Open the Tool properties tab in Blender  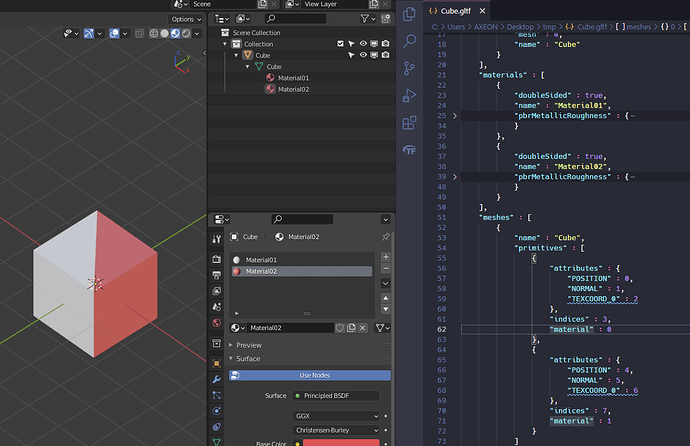point(216,239)
